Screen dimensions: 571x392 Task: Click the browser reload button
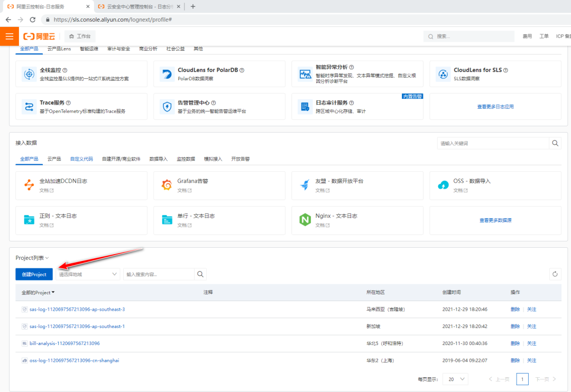pos(32,20)
